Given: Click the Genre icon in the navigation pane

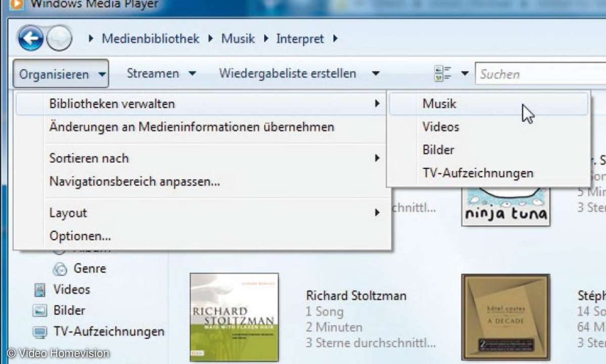Looking at the screenshot, I should click(x=60, y=268).
